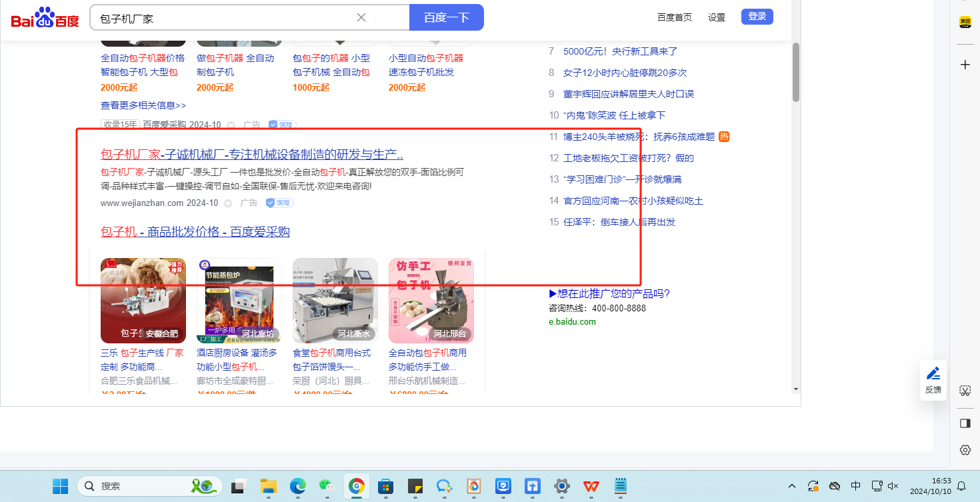980x502 pixels.
Task: Expand arrow beside www.wejianzhan.com 2024-10
Action: [228, 203]
